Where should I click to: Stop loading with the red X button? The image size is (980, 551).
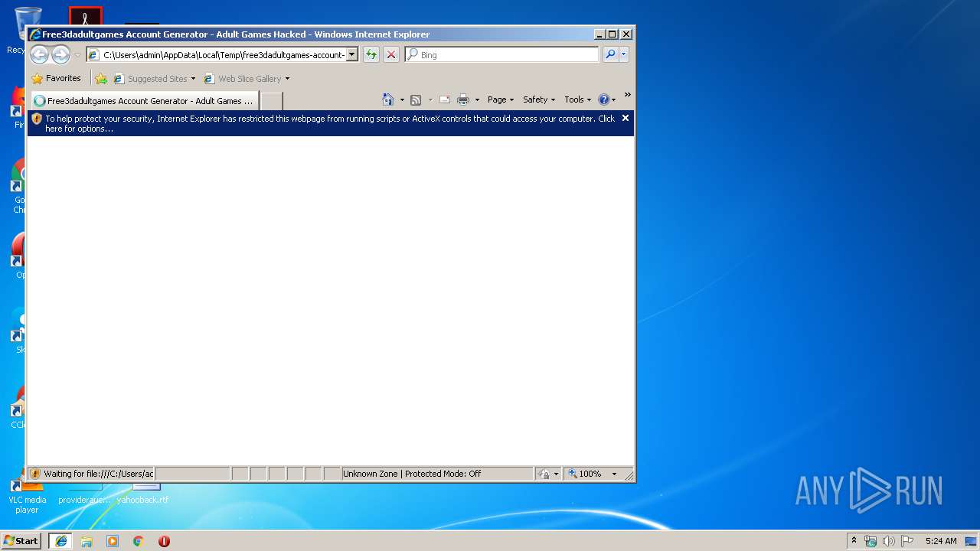point(391,54)
